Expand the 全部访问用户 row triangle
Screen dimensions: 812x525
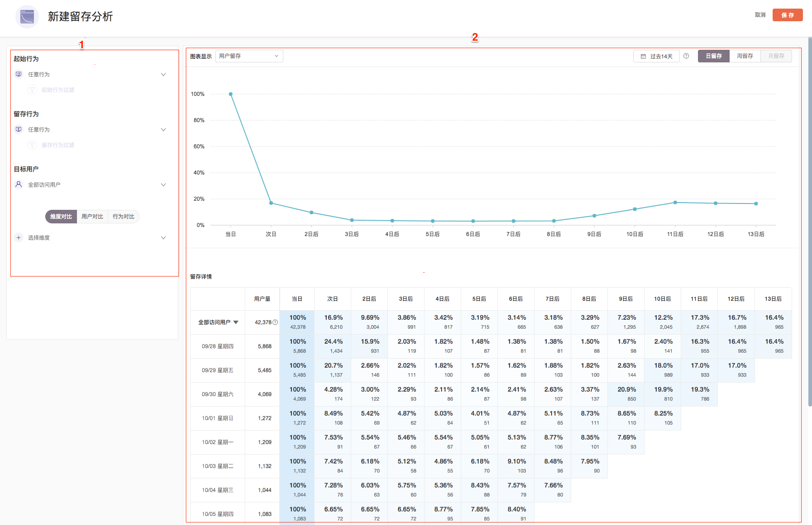point(236,322)
